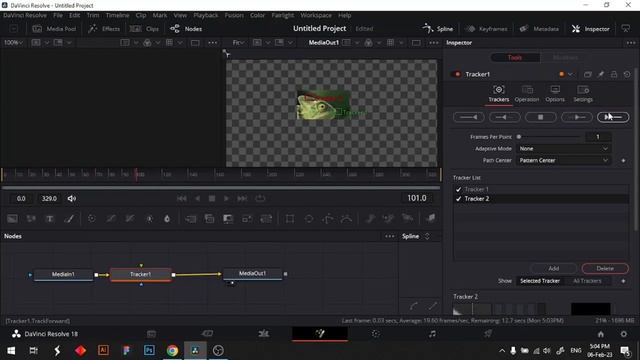This screenshot has width=640, height=360.
Task: Go to the project manager home icon
Action: point(600,334)
